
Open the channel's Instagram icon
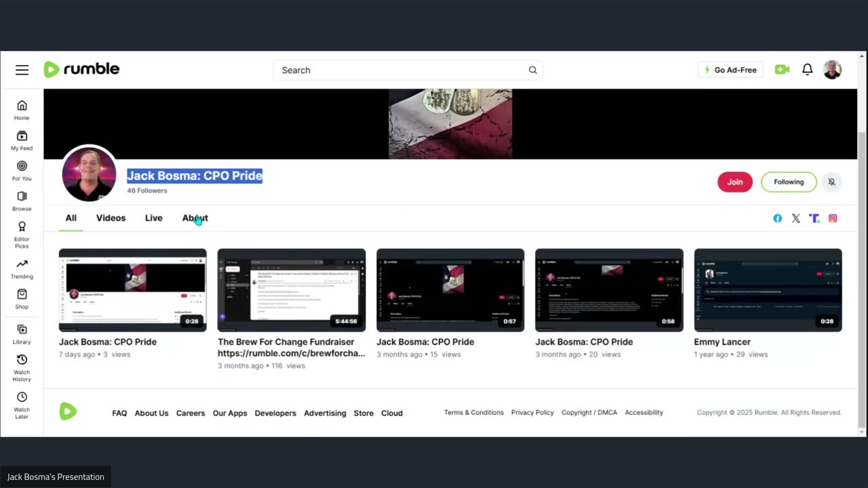[833, 218]
